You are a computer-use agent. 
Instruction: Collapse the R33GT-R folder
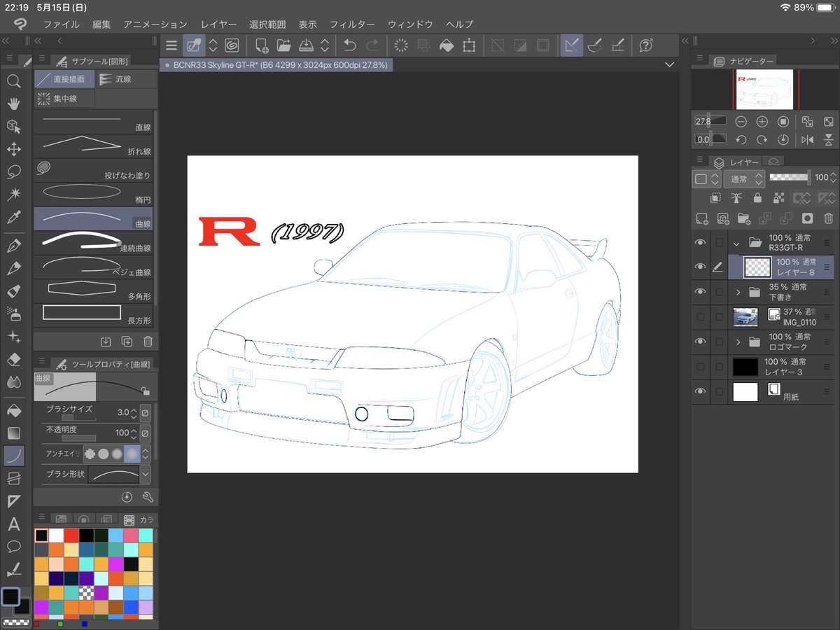(736, 244)
